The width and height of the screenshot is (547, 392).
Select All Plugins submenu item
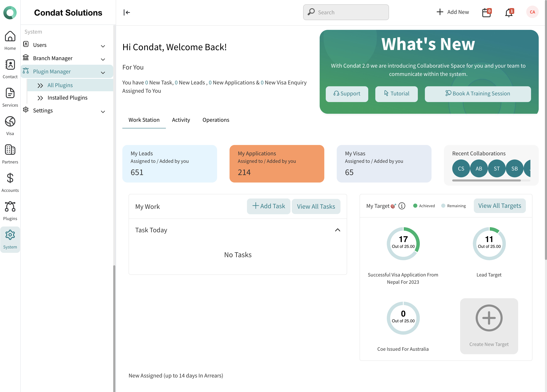click(70, 85)
